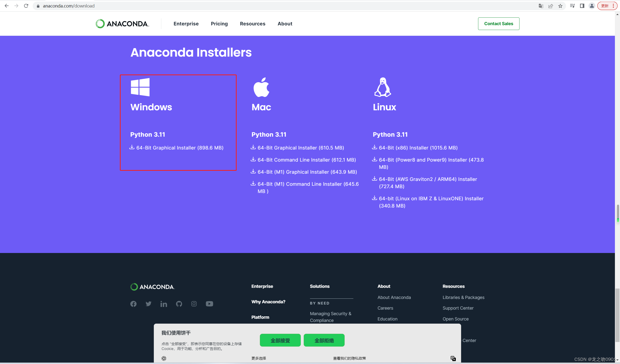The width and height of the screenshot is (620, 364).
Task: Open the Enterprise menu in header
Action: coord(186,24)
